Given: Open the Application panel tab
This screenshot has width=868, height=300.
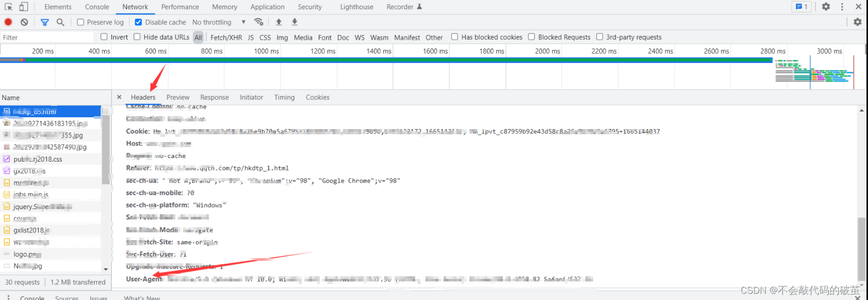Looking at the screenshot, I should coord(267,7).
